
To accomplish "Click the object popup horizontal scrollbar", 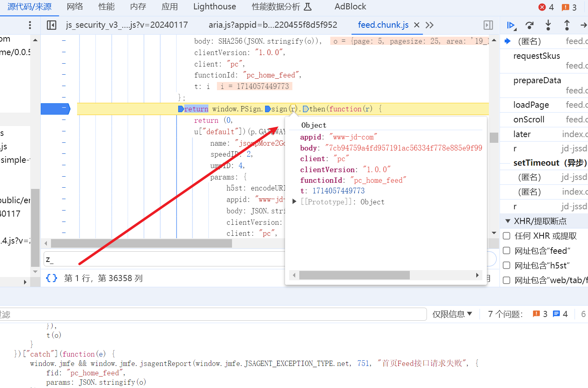I will (354, 275).
